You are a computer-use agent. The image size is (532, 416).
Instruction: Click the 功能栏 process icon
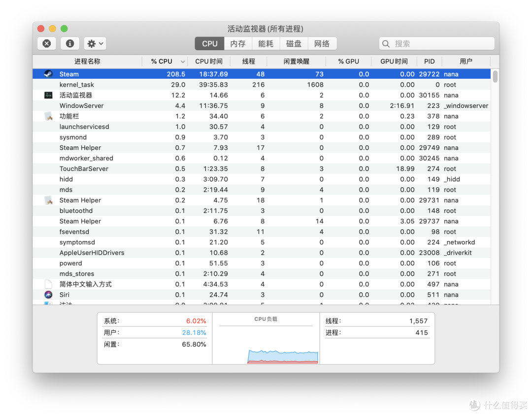48,116
